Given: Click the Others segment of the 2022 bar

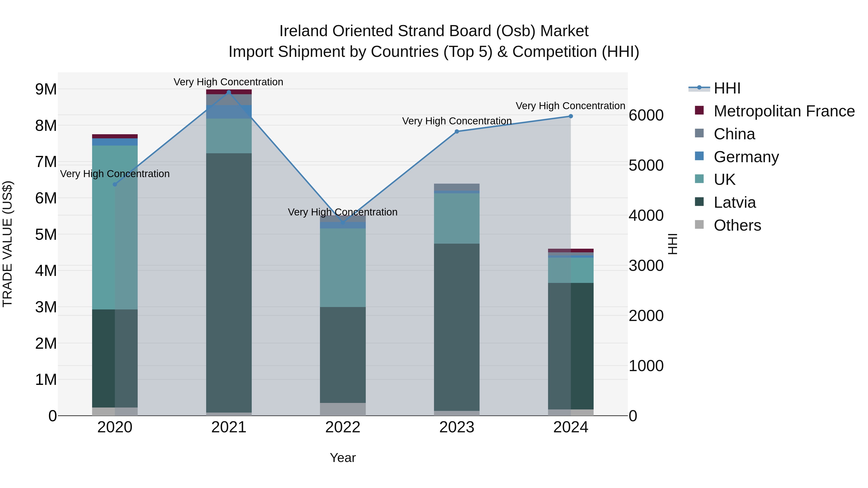Looking at the screenshot, I should pyautogui.click(x=343, y=409).
